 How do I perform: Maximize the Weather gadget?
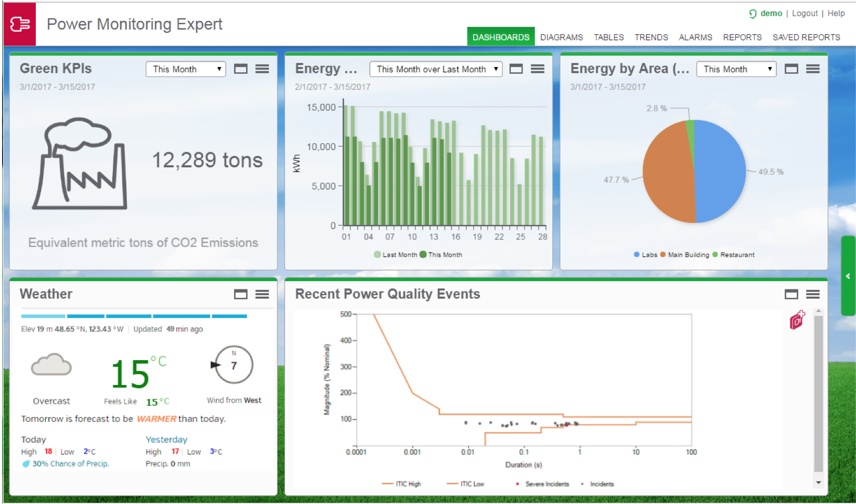click(x=241, y=295)
